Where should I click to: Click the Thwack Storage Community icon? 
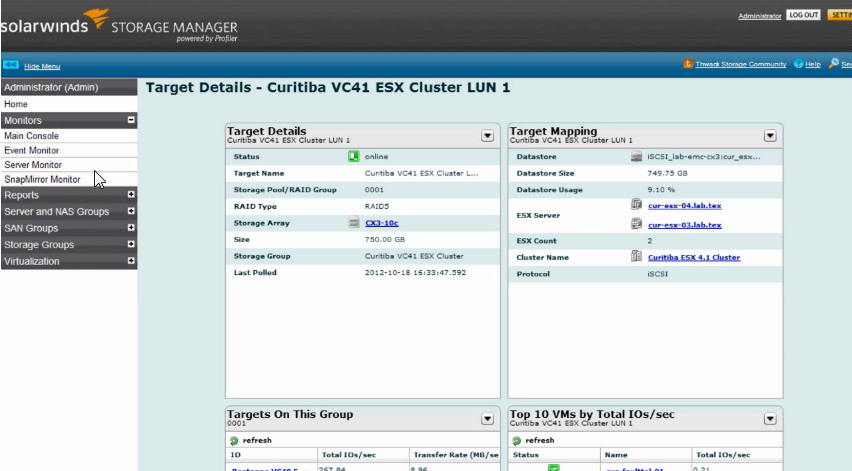click(x=687, y=64)
